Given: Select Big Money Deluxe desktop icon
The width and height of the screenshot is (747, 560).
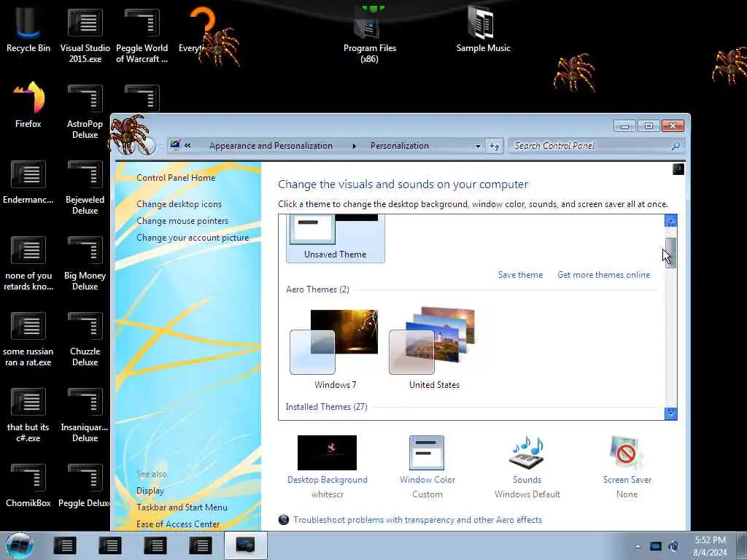Looking at the screenshot, I should [85, 262].
